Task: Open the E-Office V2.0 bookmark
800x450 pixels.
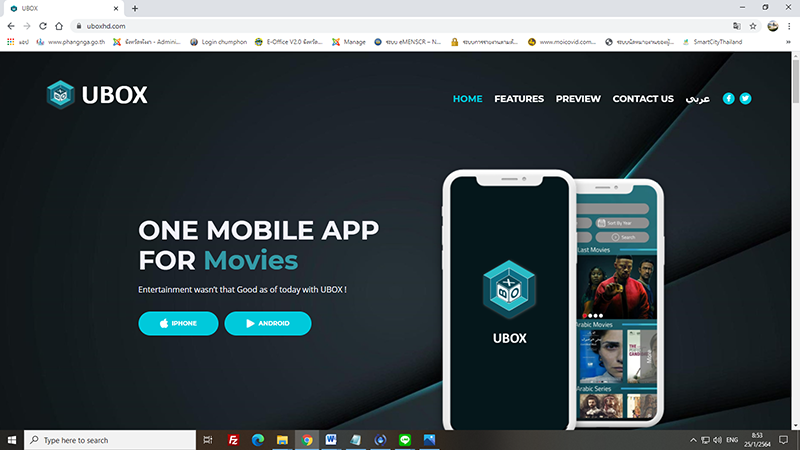Action: [289, 42]
